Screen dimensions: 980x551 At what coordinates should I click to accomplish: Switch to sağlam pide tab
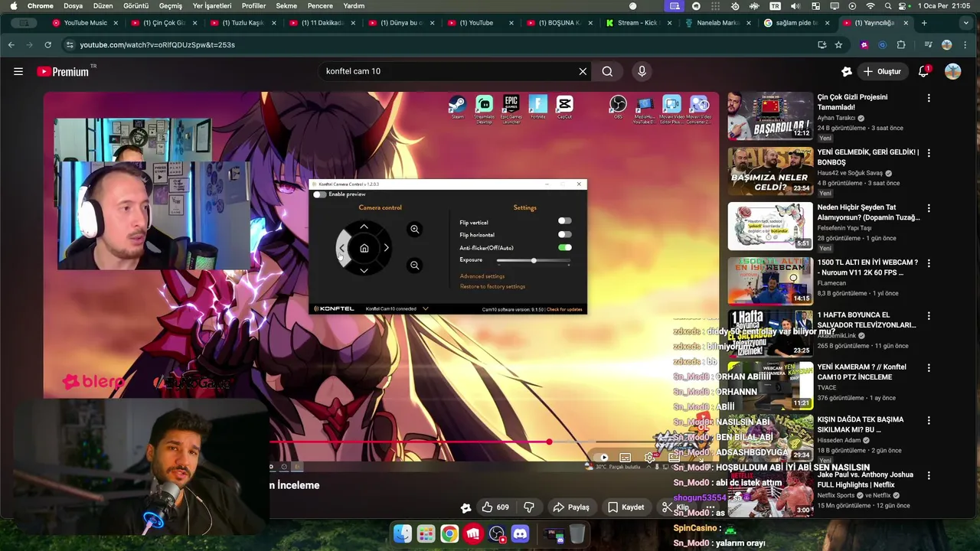(x=796, y=23)
